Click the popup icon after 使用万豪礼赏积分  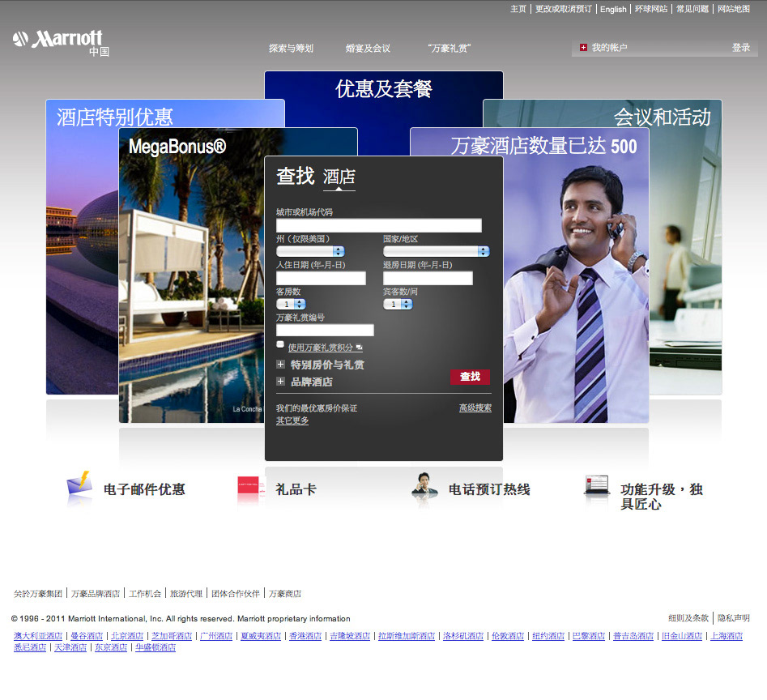[359, 348]
